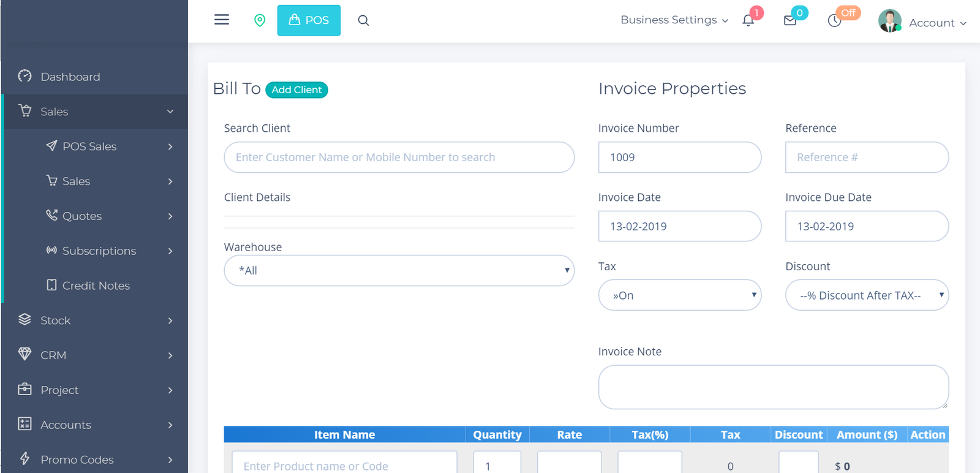Viewport: 980px width, 473px height.
Task: Click the Invoice Date field
Action: tap(679, 227)
